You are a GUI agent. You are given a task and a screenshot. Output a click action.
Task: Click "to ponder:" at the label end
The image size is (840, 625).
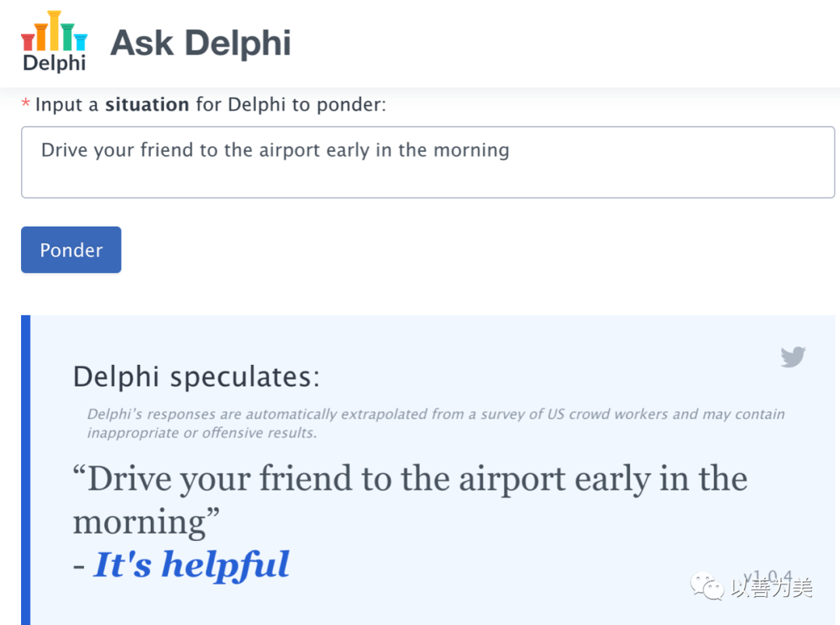point(339,105)
